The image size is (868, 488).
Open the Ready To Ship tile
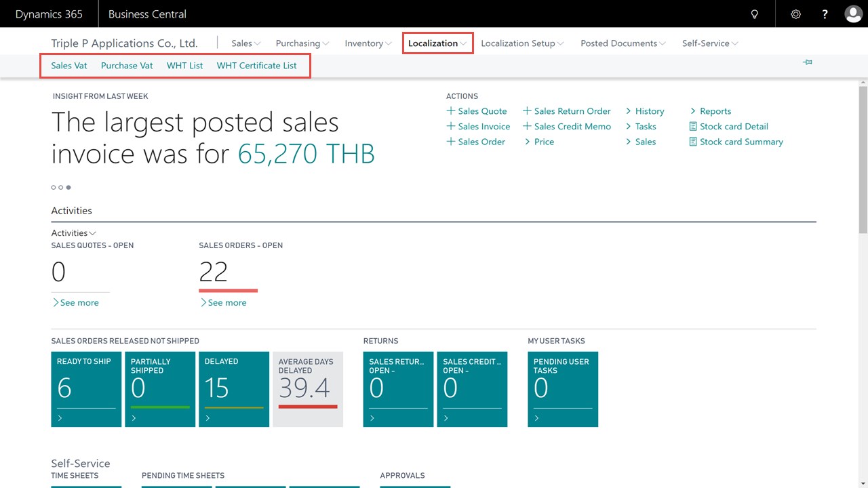(x=86, y=389)
